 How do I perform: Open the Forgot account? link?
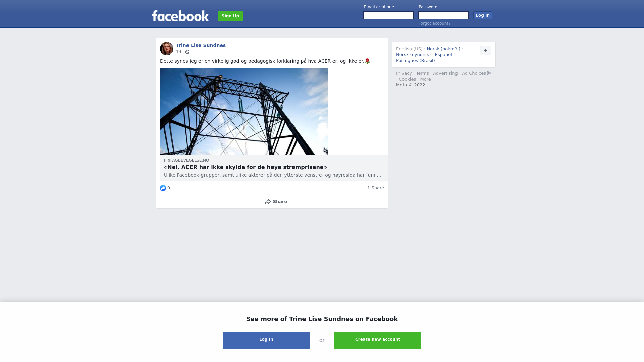pyautogui.click(x=434, y=23)
